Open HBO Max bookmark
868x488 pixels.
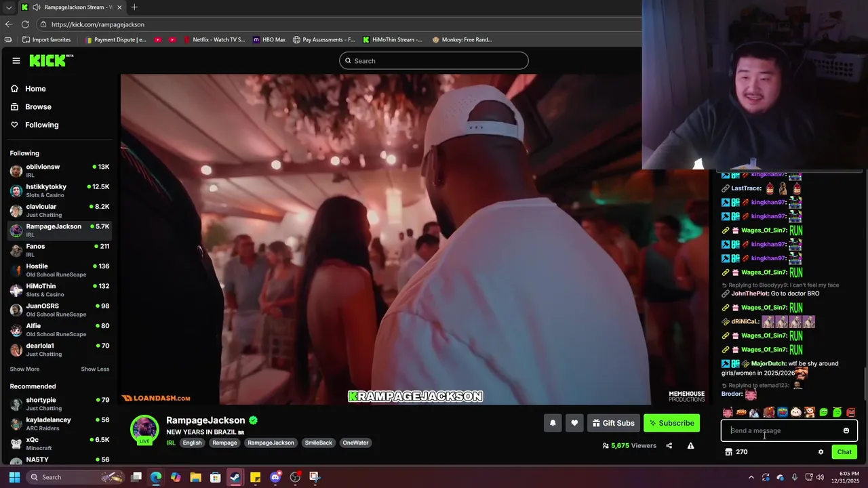[269, 40]
